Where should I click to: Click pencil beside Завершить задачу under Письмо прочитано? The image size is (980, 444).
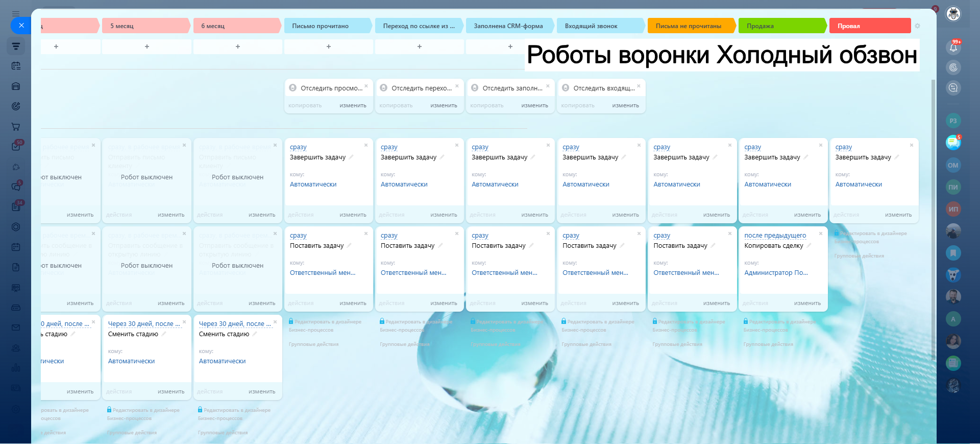click(351, 157)
